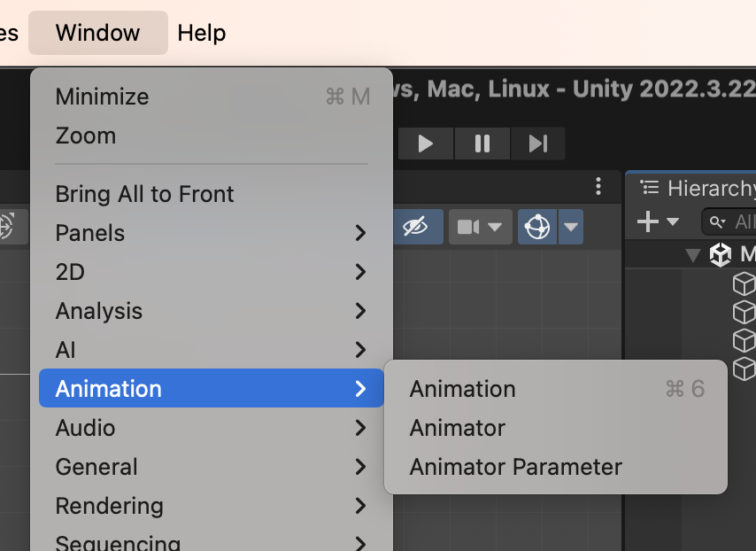Toggle hidden-objects visibility eye icon
This screenshot has height=551, width=756.
coord(415,228)
